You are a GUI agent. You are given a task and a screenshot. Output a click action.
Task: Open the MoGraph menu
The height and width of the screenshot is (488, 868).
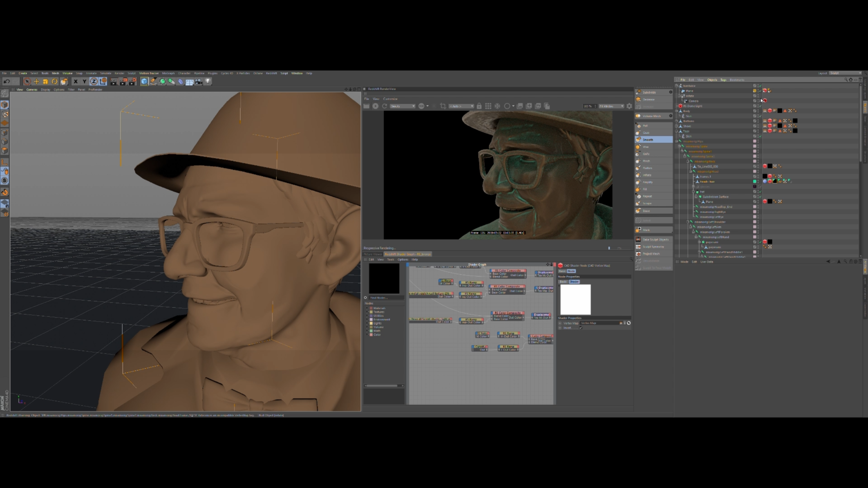(x=168, y=73)
